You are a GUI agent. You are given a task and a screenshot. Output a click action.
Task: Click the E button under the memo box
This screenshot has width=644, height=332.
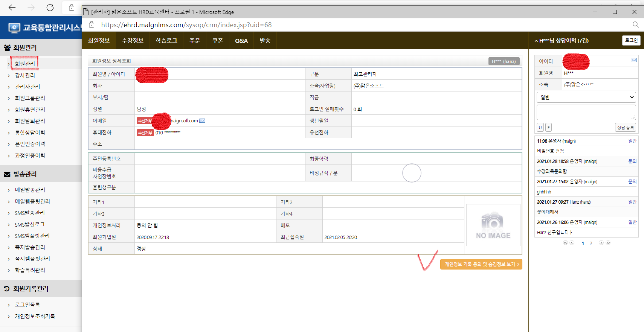549,128
